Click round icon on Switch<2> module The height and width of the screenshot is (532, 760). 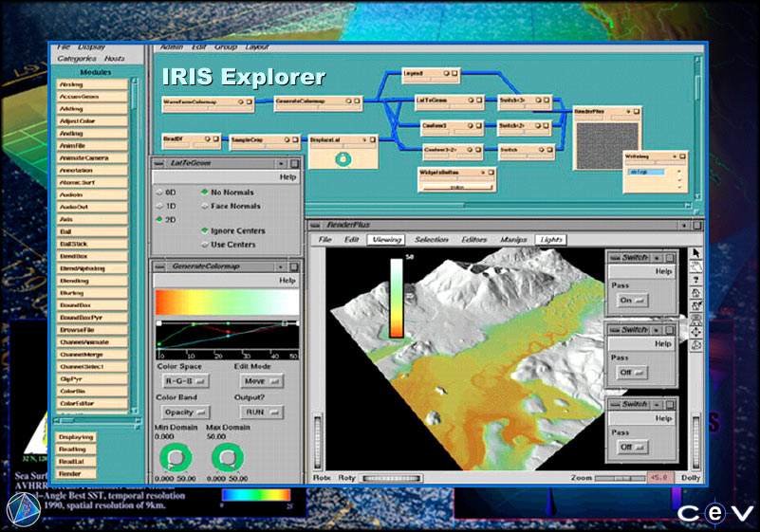pos(538,125)
